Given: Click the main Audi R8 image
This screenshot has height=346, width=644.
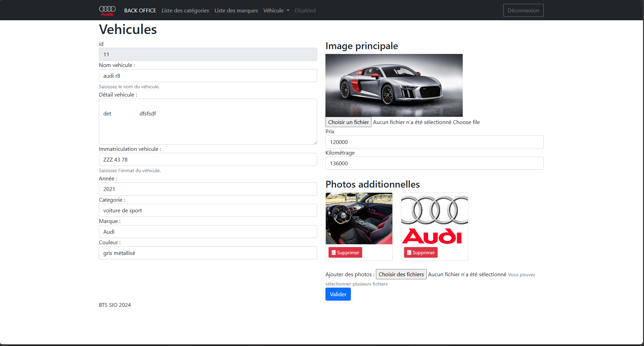Looking at the screenshot, I should point(394,85).
